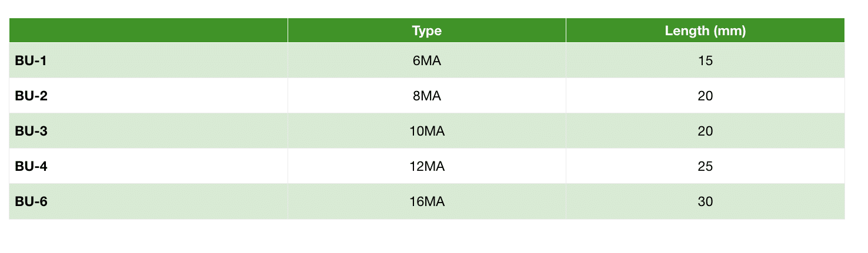Click BU-2's length value 20
The width and height of the screenshot is (868, 253).
(705, 96)
